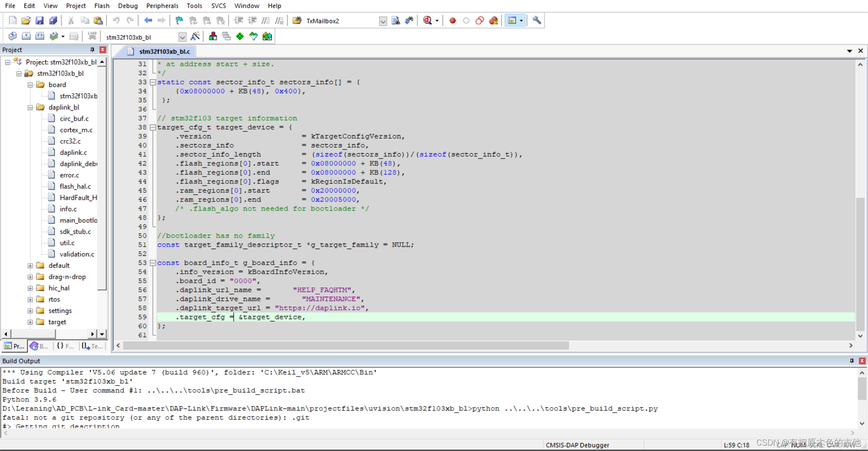Pin the Build Output panel with the pushpin
This screenshot has height=451, width=868.
pyautogui.click(x=852, y=361)
